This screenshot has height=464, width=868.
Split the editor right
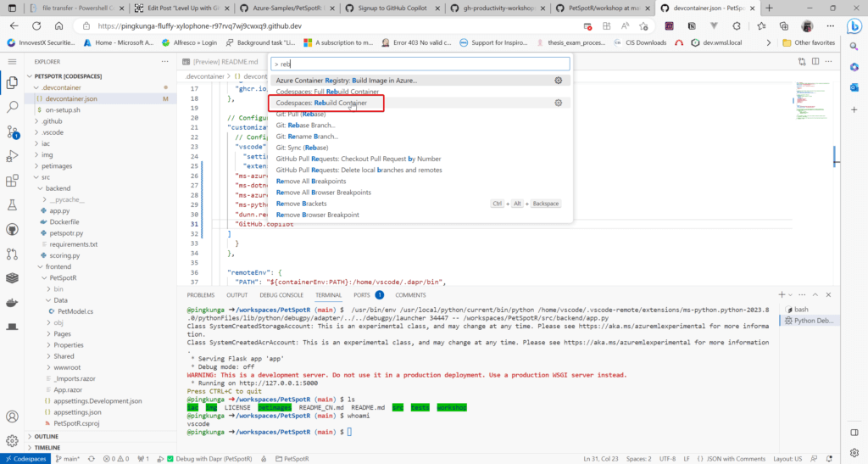[815, 61]
